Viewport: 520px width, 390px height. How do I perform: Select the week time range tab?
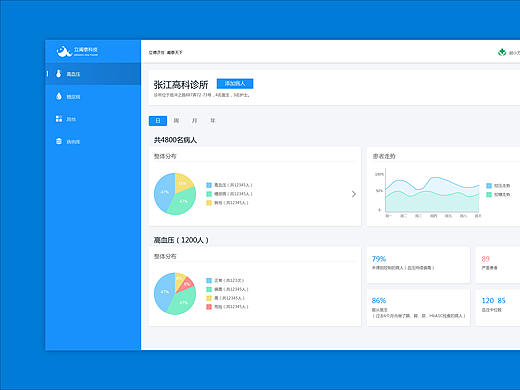pyautogui.click(x=176, y=121)
